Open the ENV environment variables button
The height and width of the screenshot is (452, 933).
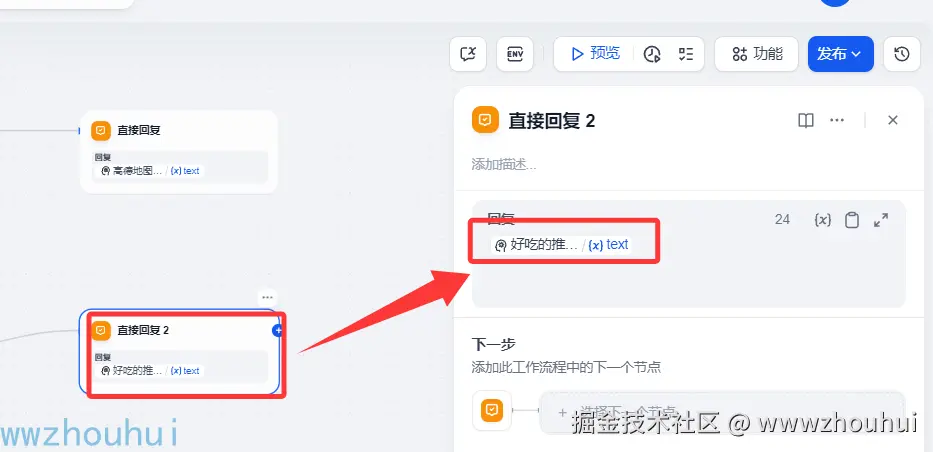click(x=515, y=54)
